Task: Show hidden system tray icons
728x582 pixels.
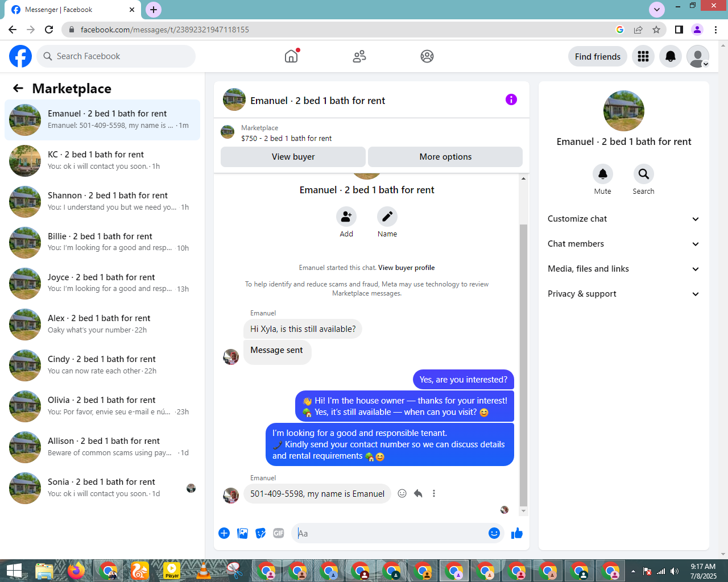Action: 633,571
